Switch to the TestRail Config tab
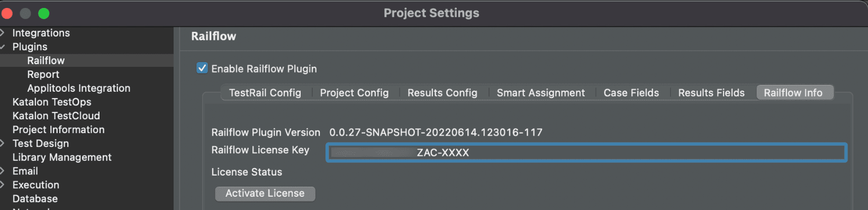 (265, 93)
